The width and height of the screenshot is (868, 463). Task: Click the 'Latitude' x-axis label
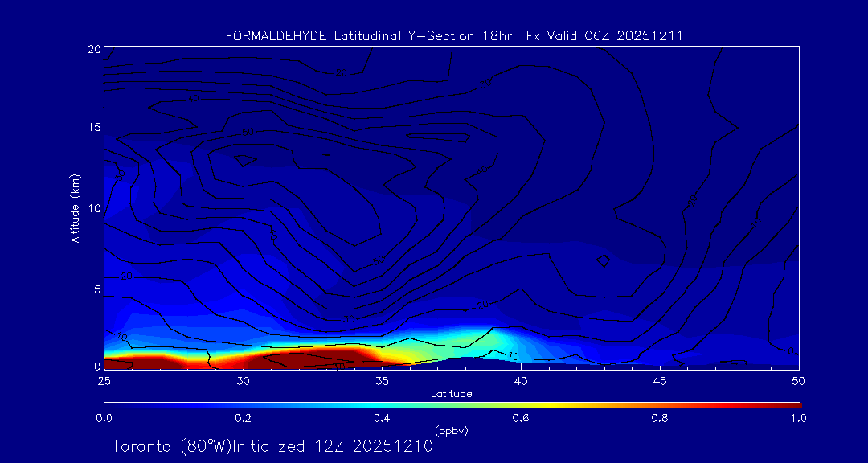pos(451,393)
